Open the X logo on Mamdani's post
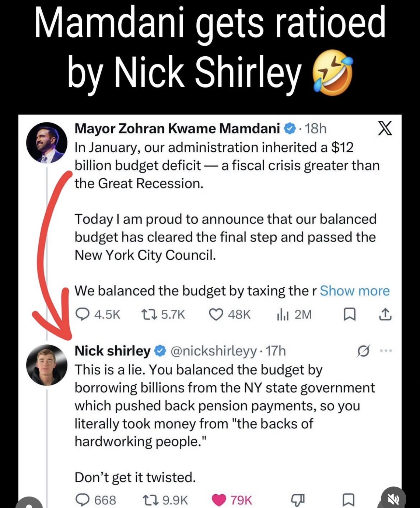 pyautogui.click(x=385, y=128)
